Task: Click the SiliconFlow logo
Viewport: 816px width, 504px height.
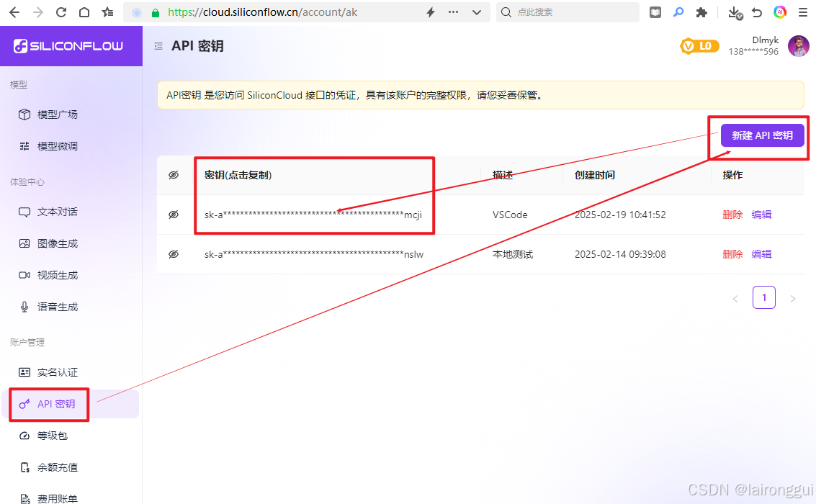Action: tap(68, 46)
